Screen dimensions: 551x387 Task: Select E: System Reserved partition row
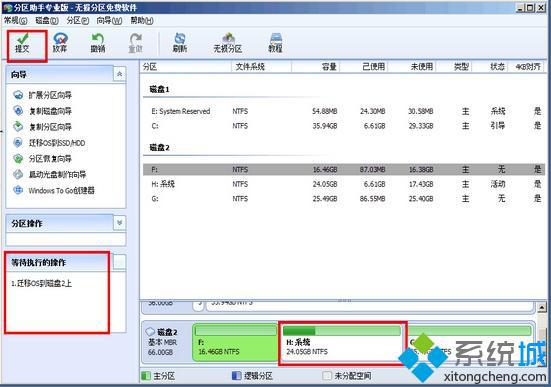344,111
